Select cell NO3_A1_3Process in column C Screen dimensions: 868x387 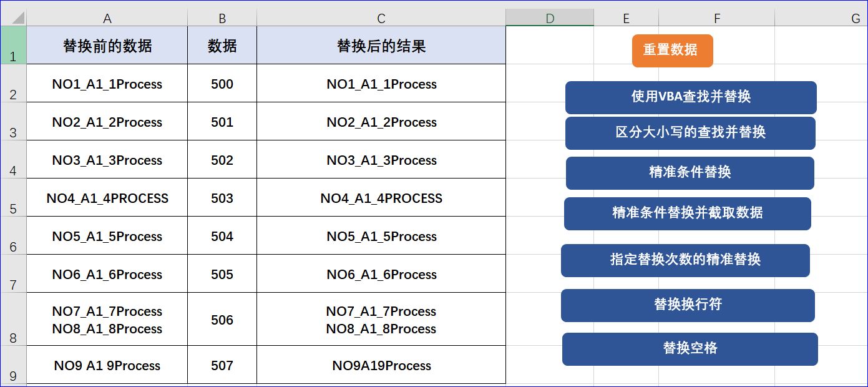[381, 159]
